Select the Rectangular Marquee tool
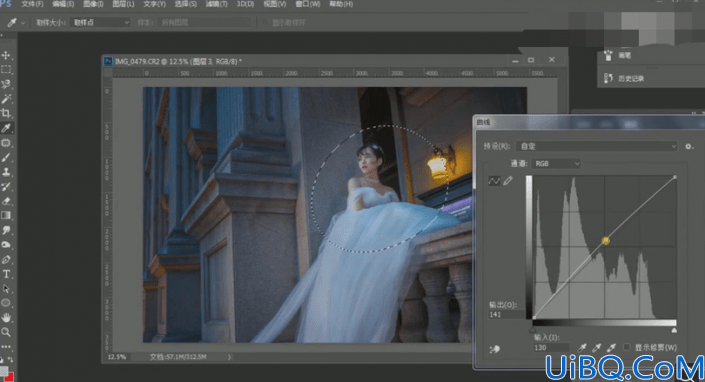The width and height of the screenshot is (705, 382). pyautogui.click(x=6, y=70)
